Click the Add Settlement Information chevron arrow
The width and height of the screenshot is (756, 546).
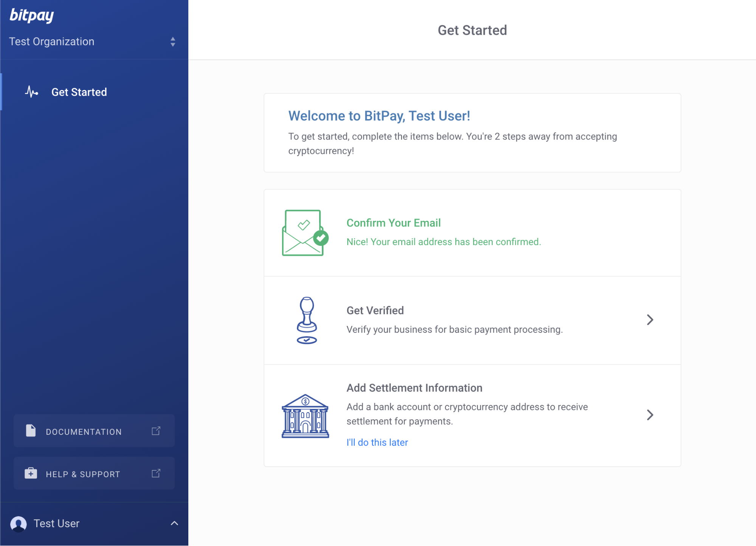point(650,415)
